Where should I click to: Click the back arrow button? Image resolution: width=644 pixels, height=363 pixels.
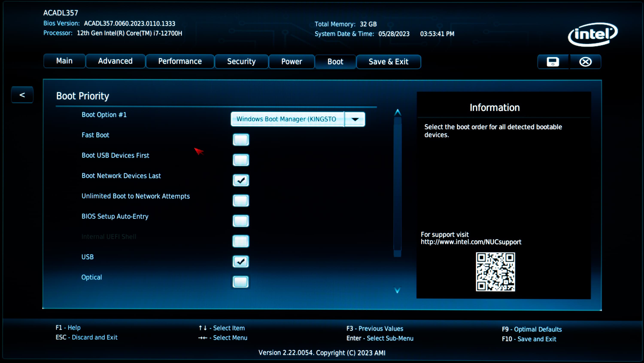pyautogui.click(x=22, y=95)
